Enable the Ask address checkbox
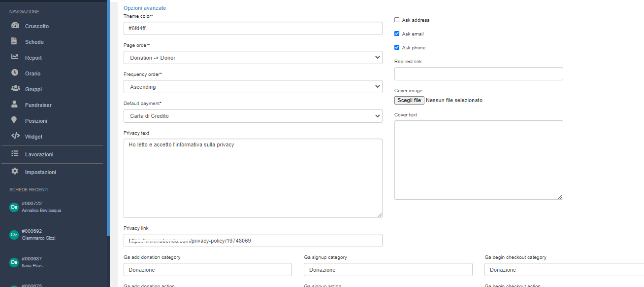 point(397,20)
